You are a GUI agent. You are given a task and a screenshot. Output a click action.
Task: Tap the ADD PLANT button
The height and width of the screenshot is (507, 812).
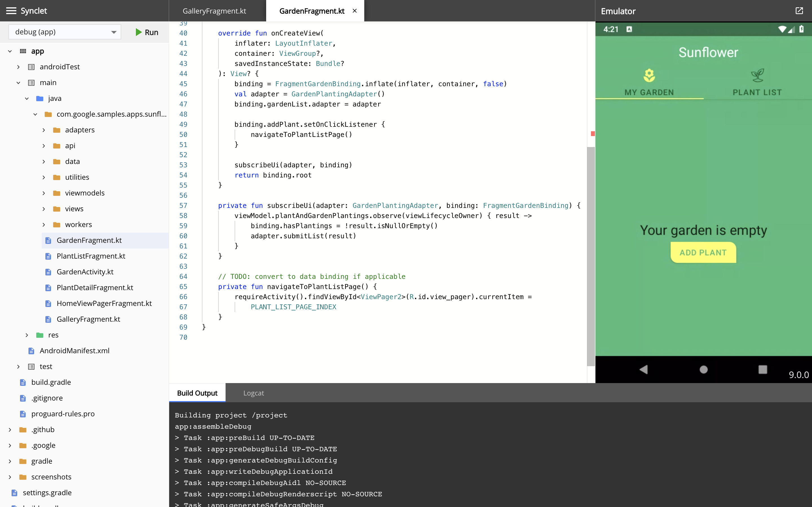[703, 252]
